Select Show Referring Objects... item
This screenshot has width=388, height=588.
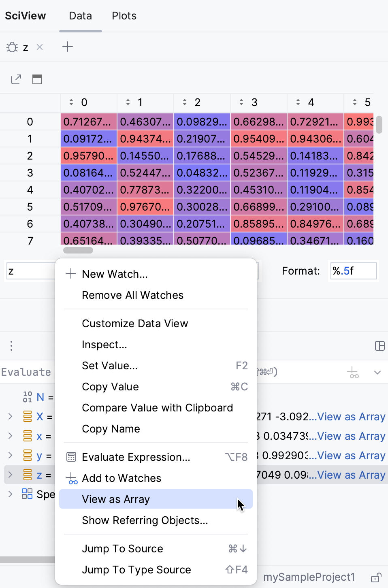pyautogui.click(x=156, y=520)
